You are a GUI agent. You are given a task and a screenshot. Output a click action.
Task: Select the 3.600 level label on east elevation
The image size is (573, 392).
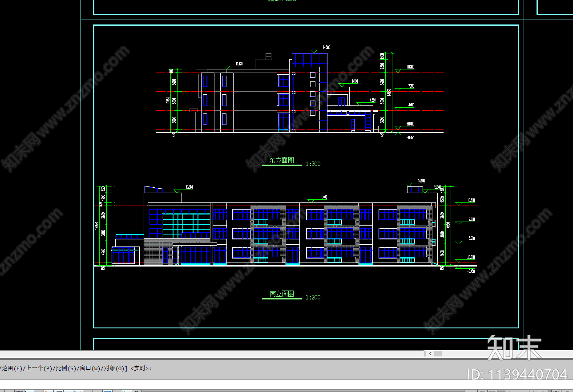tap(411, 105)
